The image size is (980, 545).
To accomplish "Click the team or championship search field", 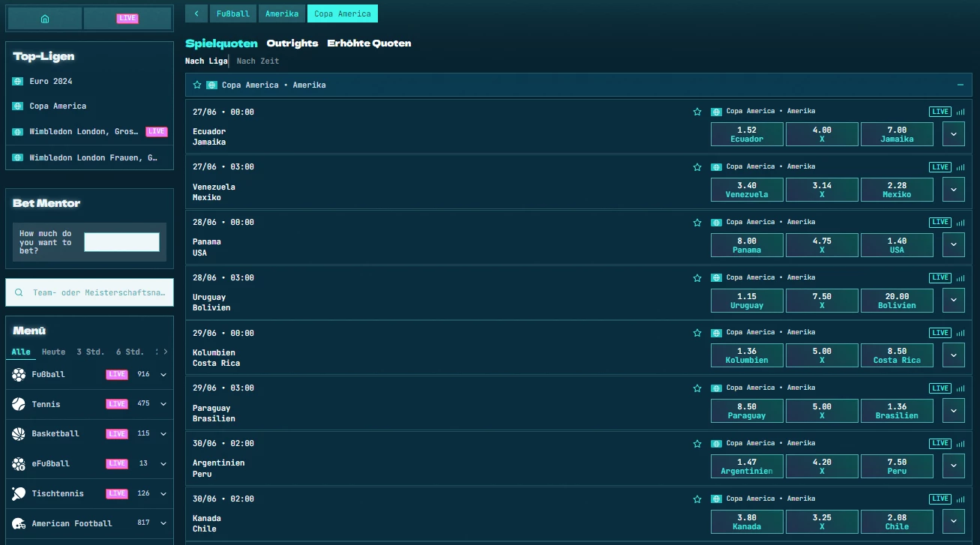I will pos(89,293).
